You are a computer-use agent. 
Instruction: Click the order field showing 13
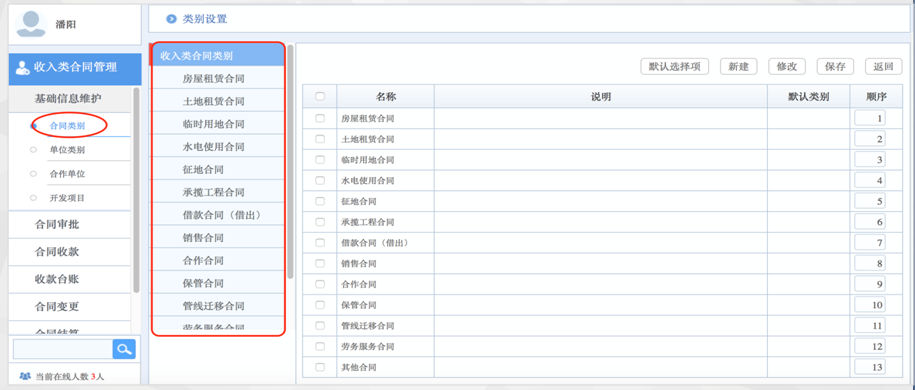tap(869, 367)
